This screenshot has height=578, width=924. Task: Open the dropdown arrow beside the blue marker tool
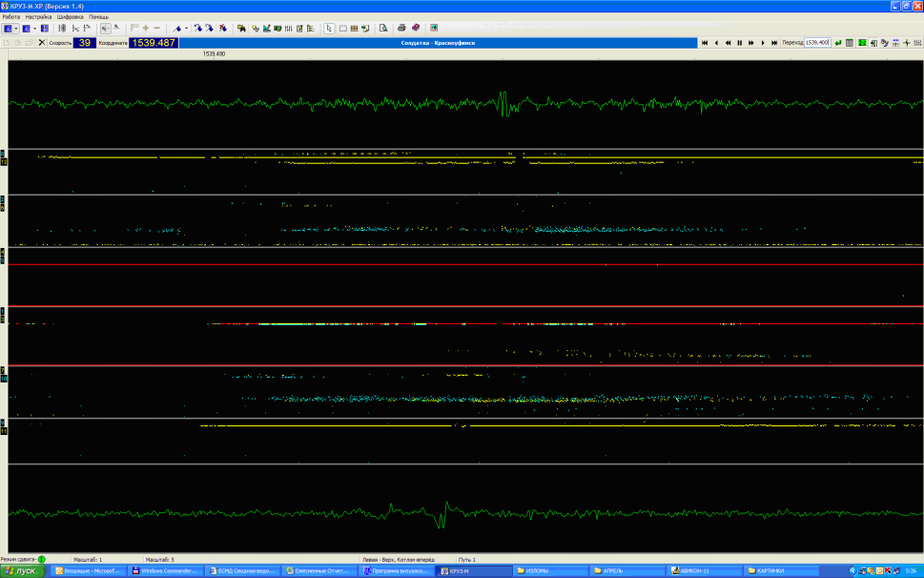click(x=186, y=28)
